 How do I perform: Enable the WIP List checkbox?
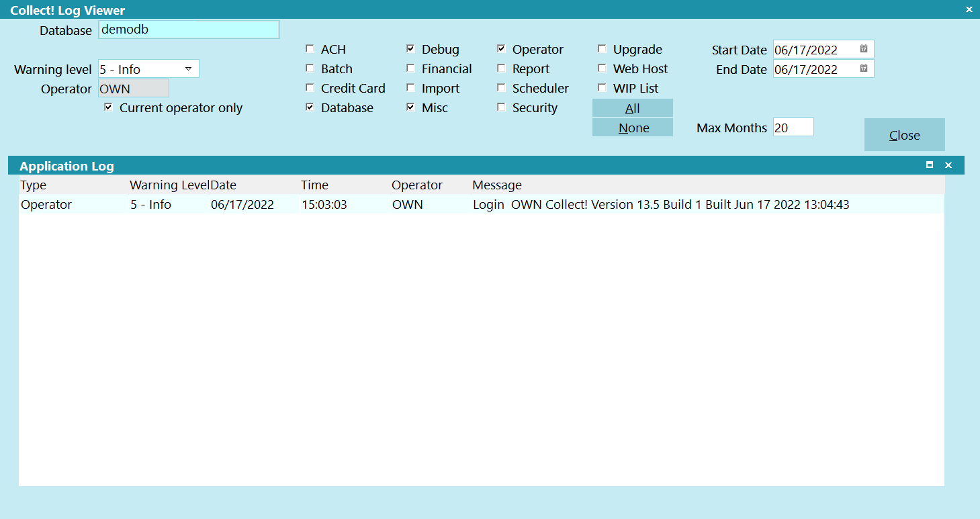[x=602, y=88]
